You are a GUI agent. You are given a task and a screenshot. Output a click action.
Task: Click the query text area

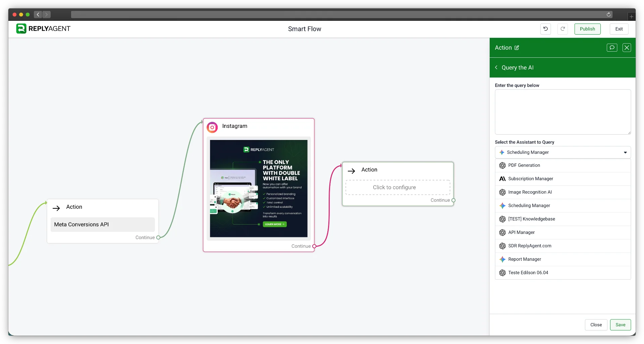(563, 112)
